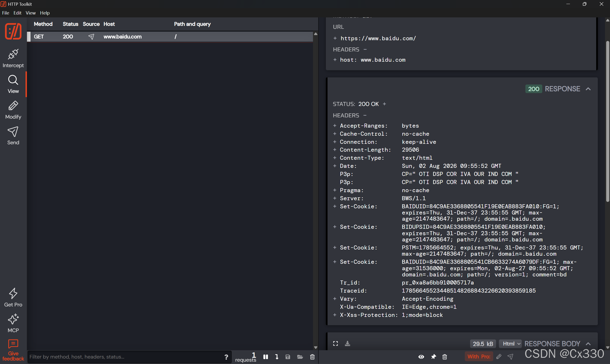Select the GET www.baidu.com request row
Viewport: 610px width, 364px height.
pyautogui.click(x=170, y=37)
